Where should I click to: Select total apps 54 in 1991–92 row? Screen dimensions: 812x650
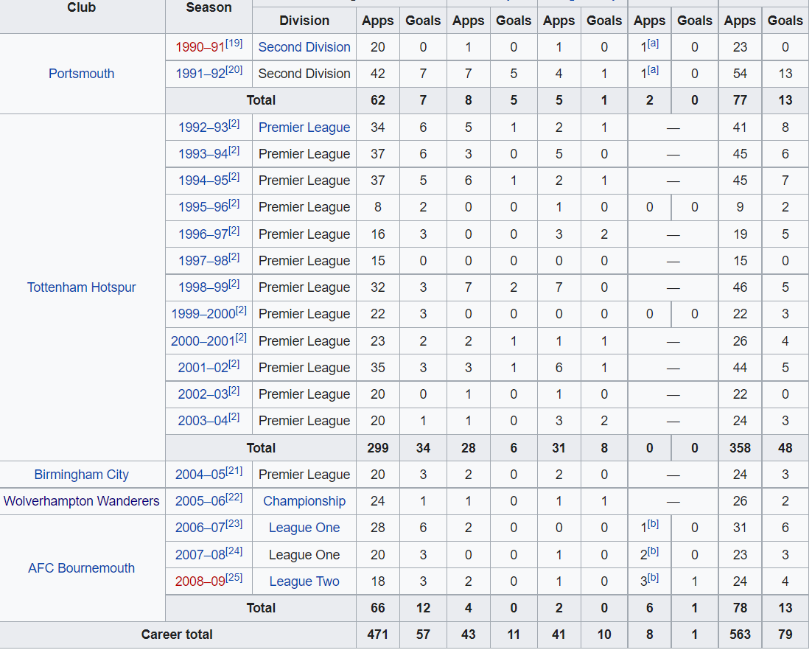coord(740,74)
